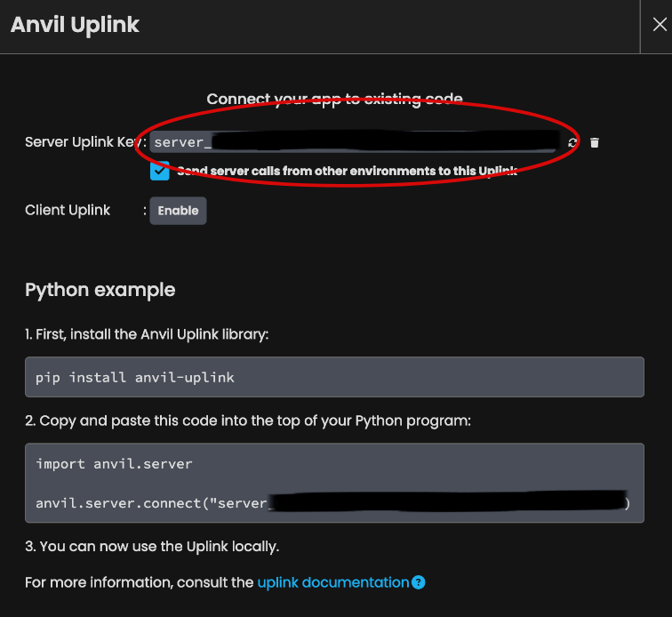Viewport: 672px width, 617px height.
Task: Click the 'Client Uplink' label
Action: coord(68,210)
